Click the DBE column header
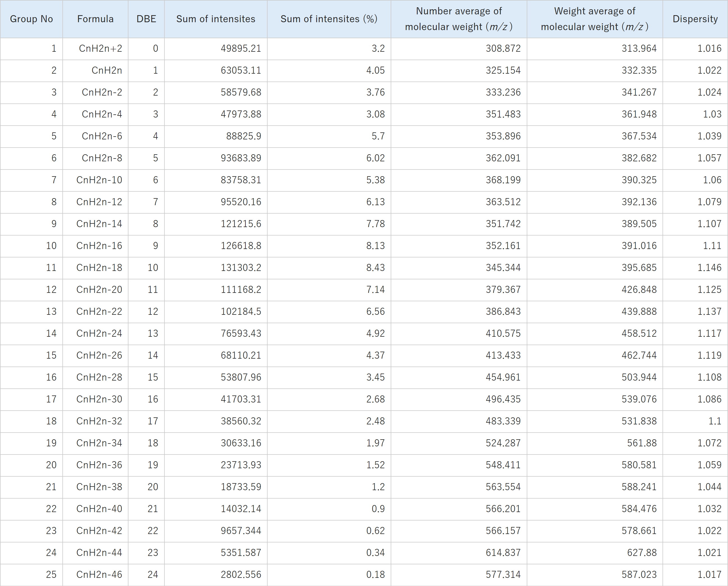728x586 pixels. click(x=146, y=19)
